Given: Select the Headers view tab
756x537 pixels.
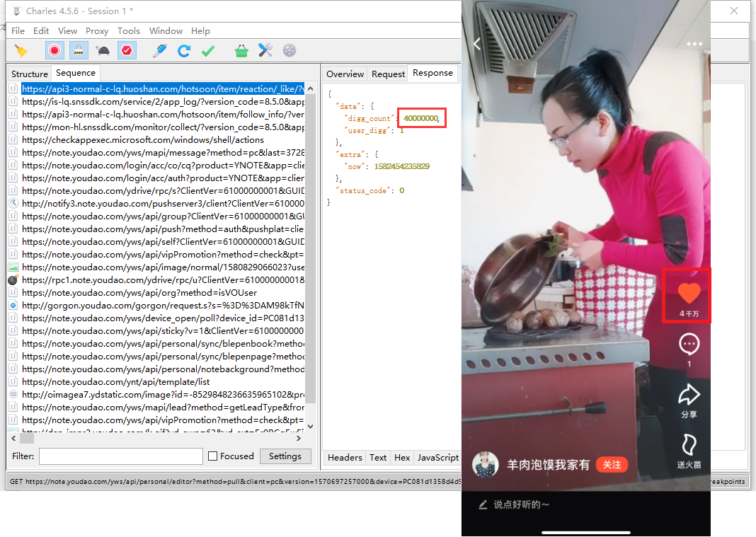Looking at the screenshot, I should pos(345,458).
